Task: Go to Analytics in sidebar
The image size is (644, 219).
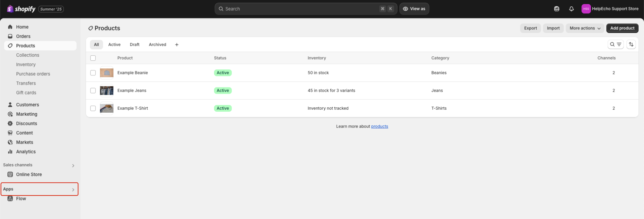Action: (26, 152)
